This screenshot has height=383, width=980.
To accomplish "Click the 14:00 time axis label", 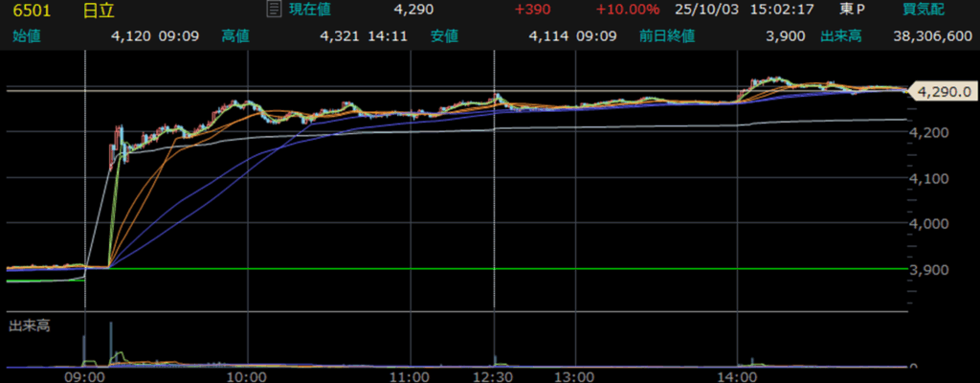I will click(x=738, y=376).
